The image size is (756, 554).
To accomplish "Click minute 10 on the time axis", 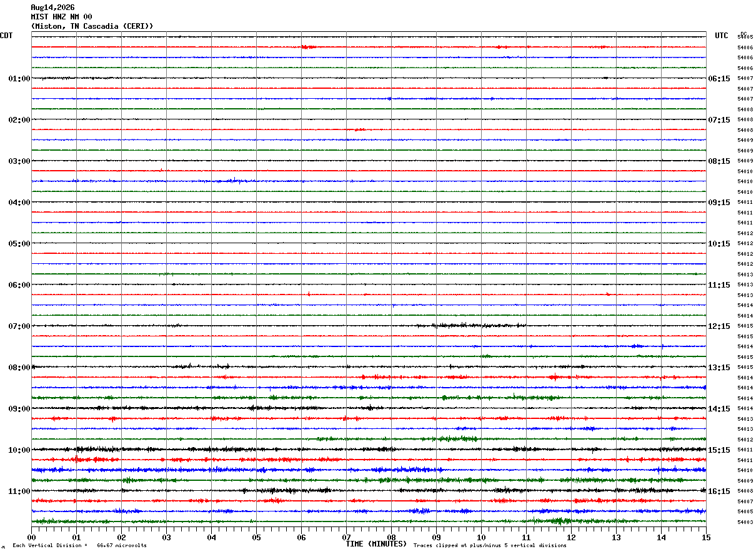I will click(x=481, y=538).
